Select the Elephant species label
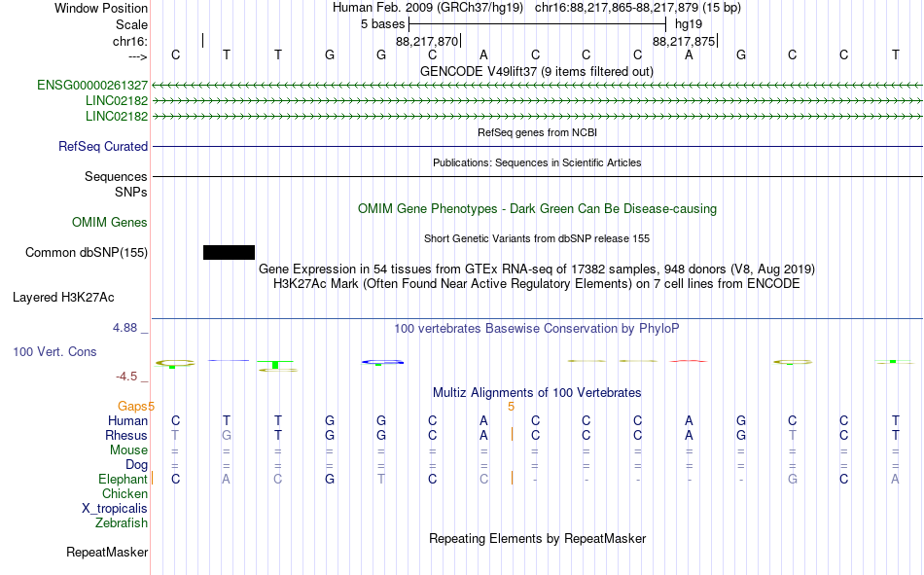This screenshot has height=575, width=924. 124,479
